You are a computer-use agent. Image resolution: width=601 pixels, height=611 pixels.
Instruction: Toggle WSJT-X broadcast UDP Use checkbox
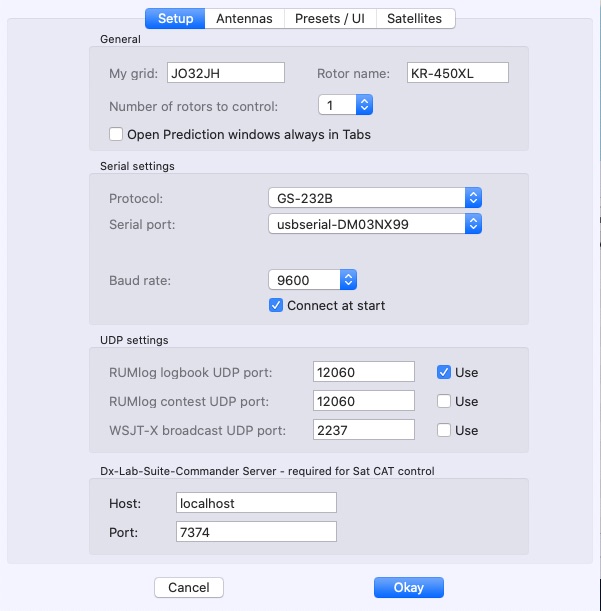(444, 430)
